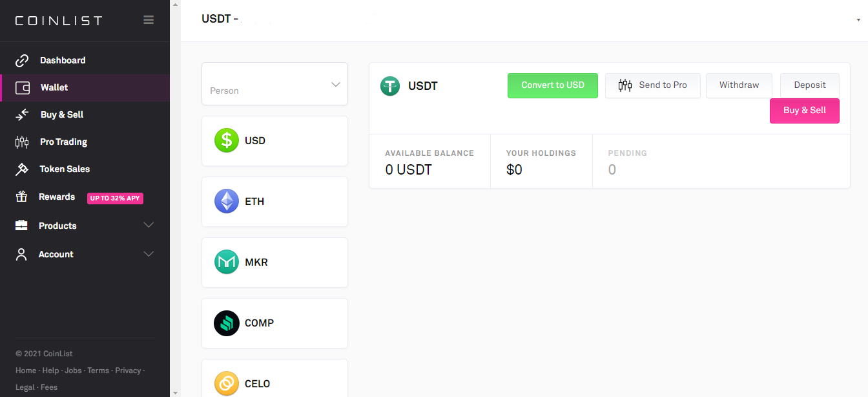
Task: Select the ETH Ethereum icon
Action: (x=227, y=201)
